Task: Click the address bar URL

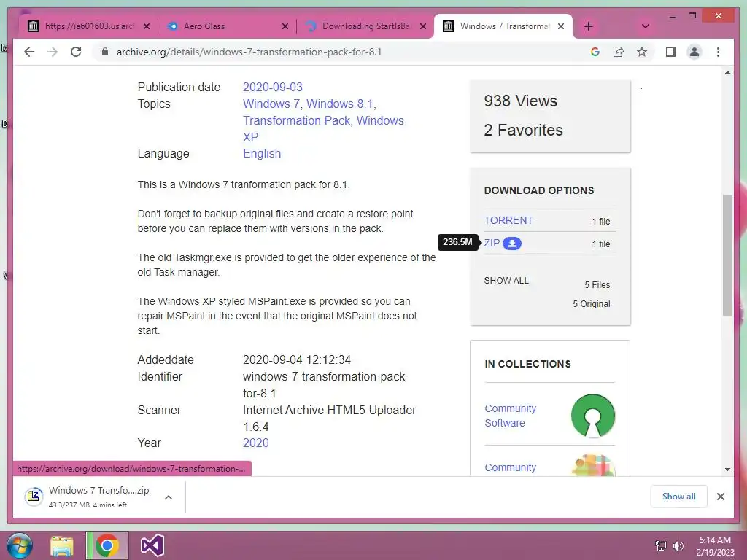Action: [x=249, y=52]
